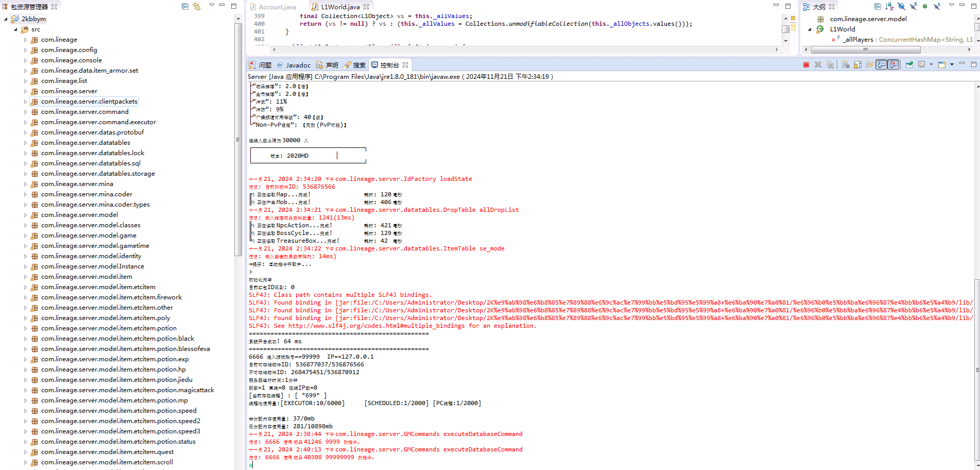Screen dimensions: 980x470
Task: Remove the launch from the console
Action: click(818, 64)
